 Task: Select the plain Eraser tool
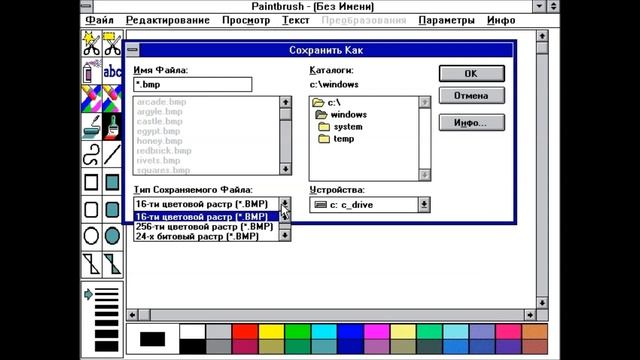click(112, 98)
